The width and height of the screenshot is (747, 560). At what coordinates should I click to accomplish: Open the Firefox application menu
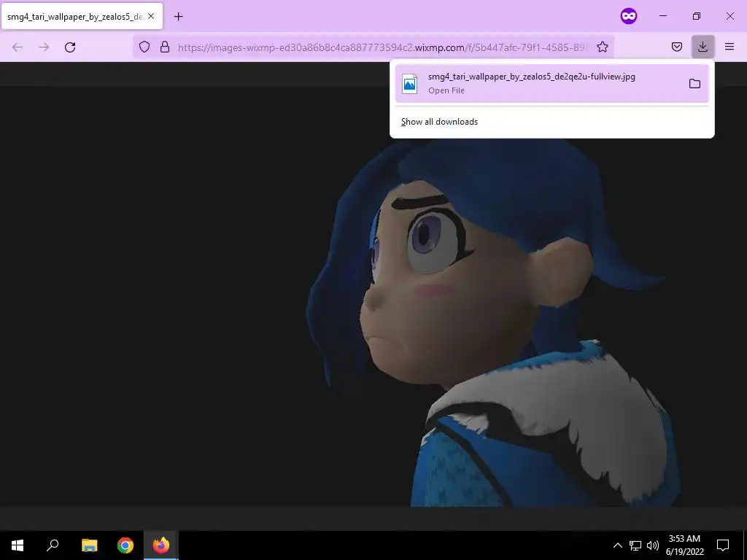(x=729, y=47)
